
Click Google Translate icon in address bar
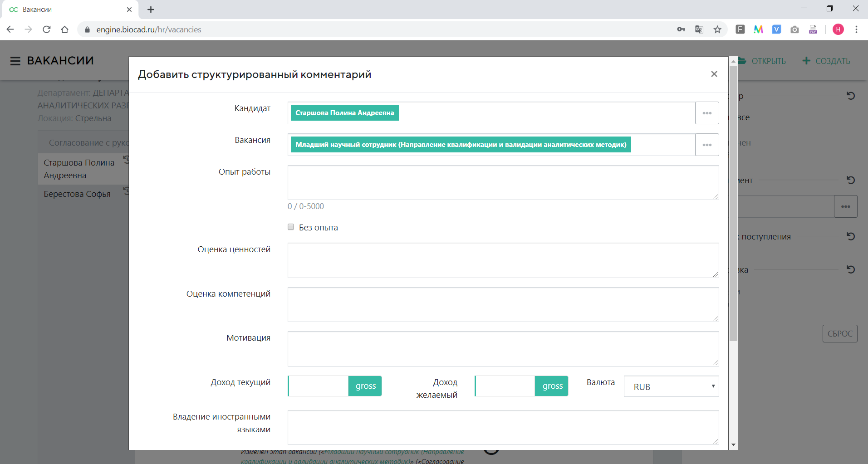coord(699,29)
